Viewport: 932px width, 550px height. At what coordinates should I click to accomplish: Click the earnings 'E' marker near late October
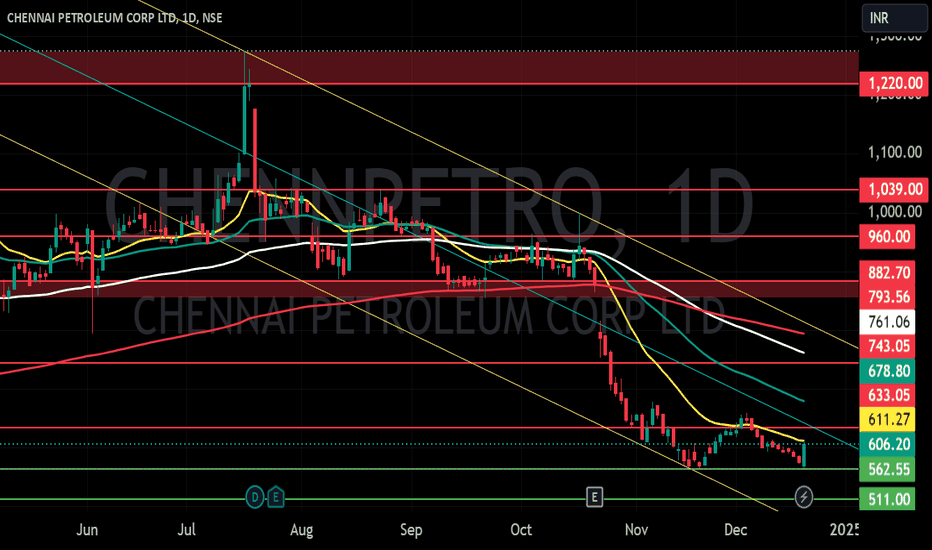click(x=594, y=496)
